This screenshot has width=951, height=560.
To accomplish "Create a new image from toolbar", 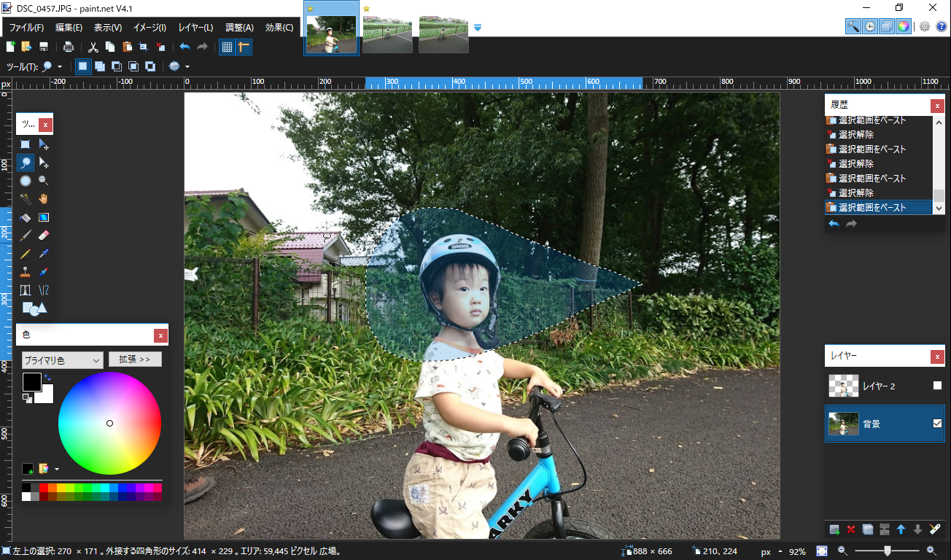I will (x=10, y=47).
